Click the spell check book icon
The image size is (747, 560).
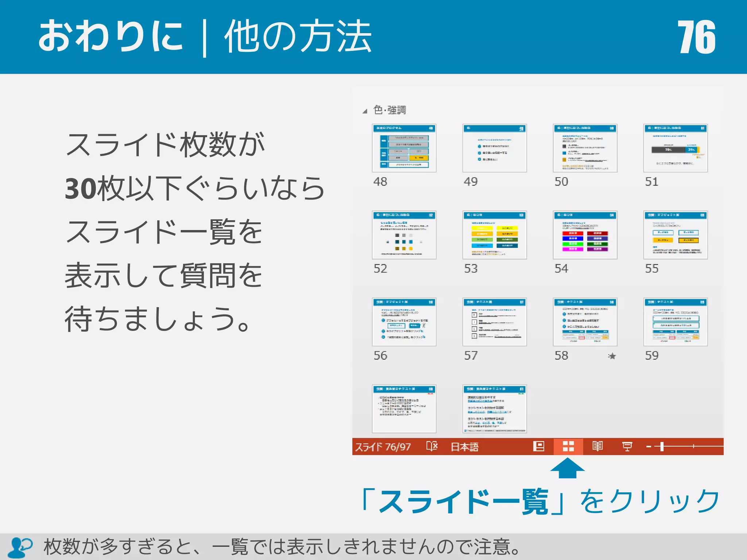coord(432,446)
